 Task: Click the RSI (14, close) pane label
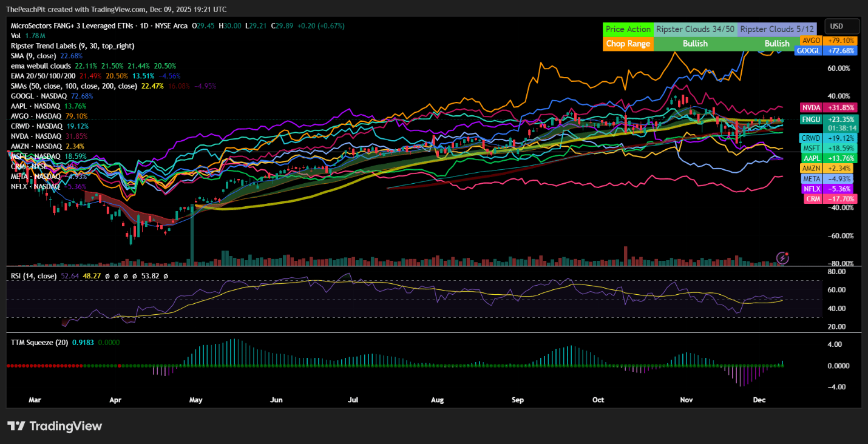tap(33, 275)
